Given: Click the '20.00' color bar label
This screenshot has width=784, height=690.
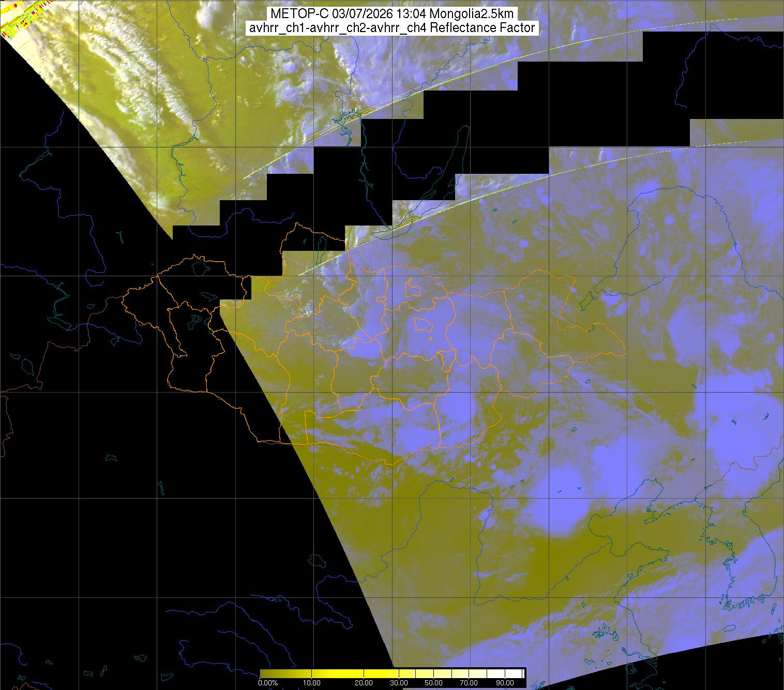Looking at the screenshot, I should pyautogui.click(x=365, y=683).
